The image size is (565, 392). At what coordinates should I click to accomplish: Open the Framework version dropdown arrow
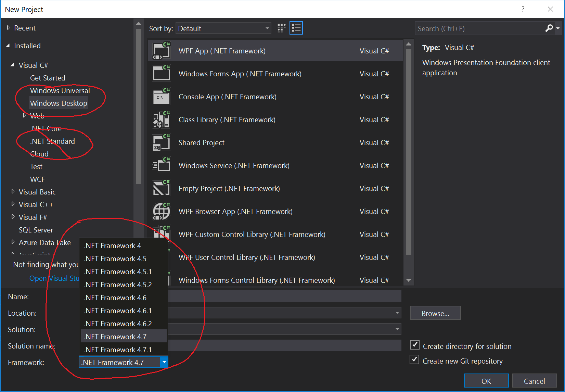[x=164, y=362]
